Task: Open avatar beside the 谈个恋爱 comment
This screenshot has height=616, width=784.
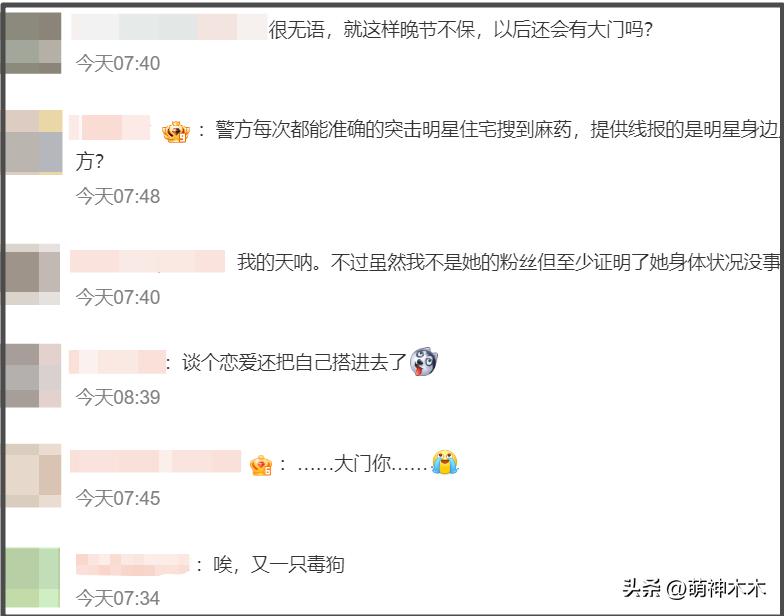Action: (x=33, y=376)
